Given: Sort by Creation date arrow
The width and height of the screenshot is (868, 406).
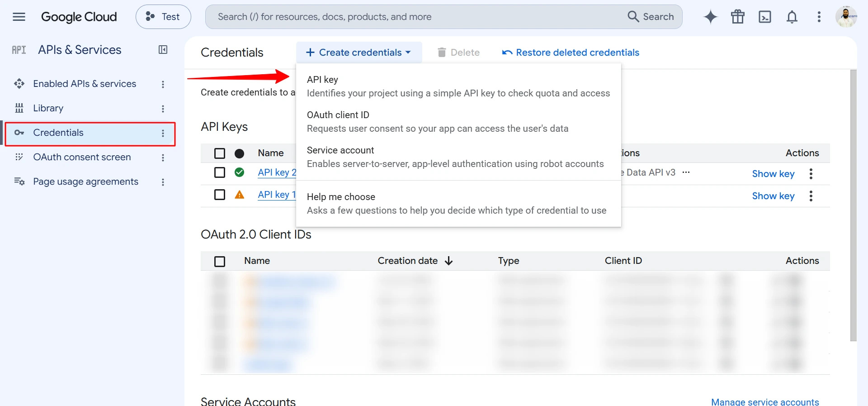Looking at the screenshot, I should [448, 261].
